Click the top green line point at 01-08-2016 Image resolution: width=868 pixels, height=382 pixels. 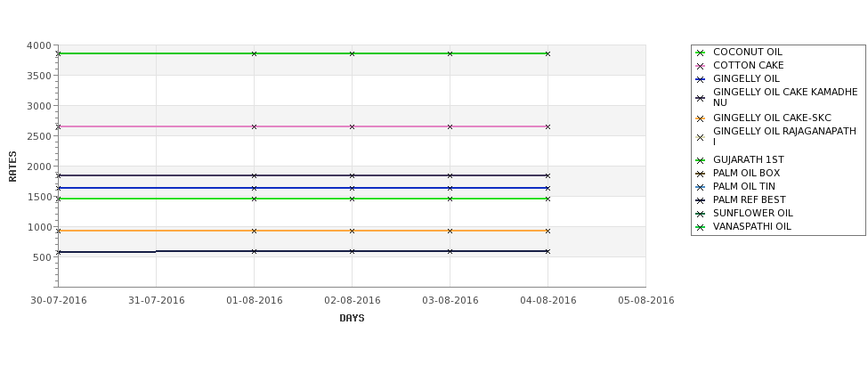pyautogui.click(x=254, y=53)
